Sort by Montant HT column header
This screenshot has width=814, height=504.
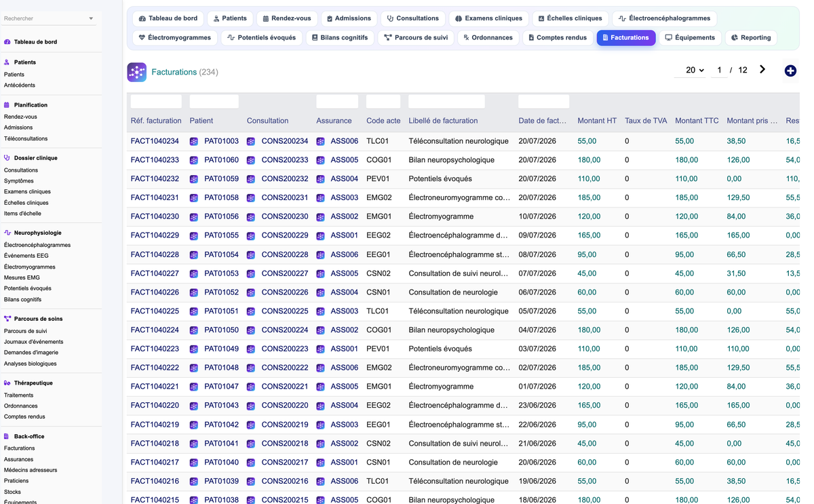(x=597, y=121)
